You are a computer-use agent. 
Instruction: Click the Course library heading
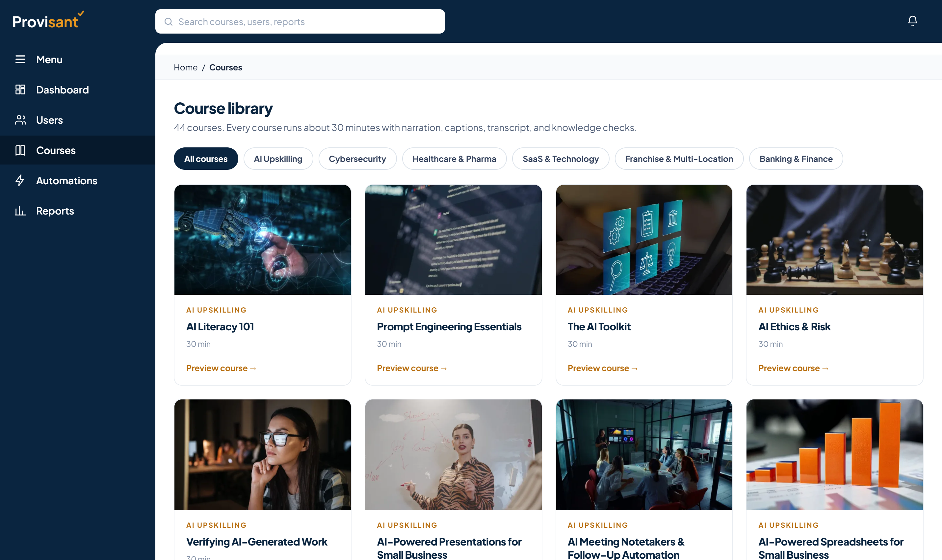click(223, 108)
